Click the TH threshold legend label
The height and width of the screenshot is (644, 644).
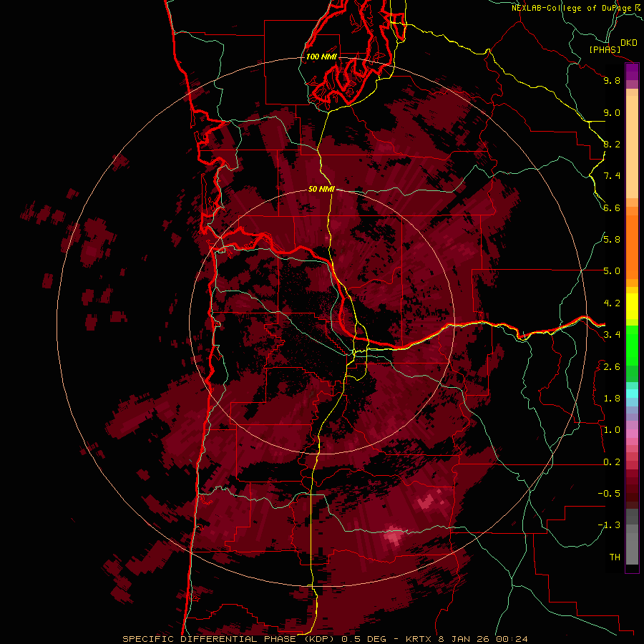pyautogui.click(x=615, y=557)
